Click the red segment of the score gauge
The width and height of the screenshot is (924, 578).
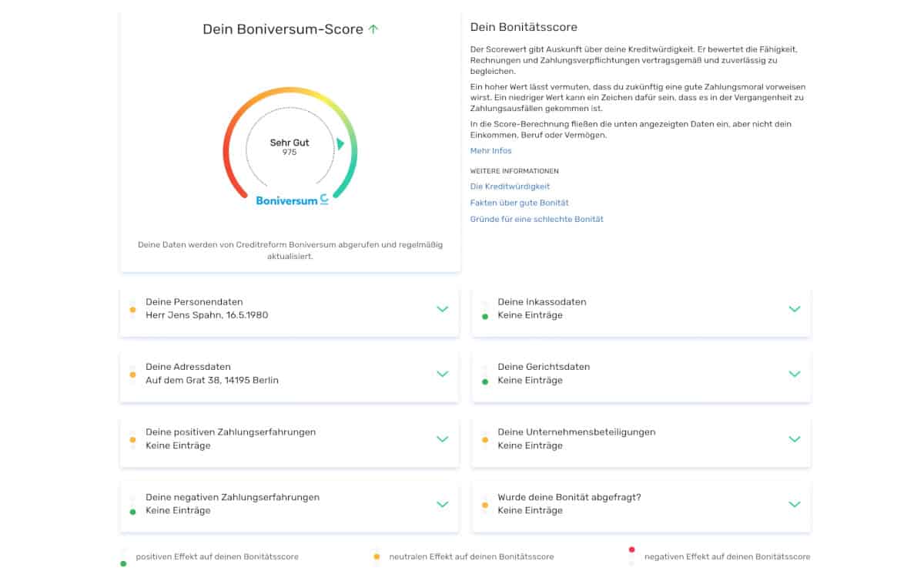228,163
